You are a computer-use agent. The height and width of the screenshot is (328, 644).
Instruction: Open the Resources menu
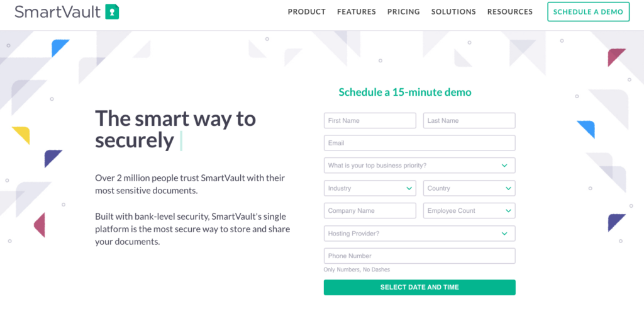tap(509, 12)
